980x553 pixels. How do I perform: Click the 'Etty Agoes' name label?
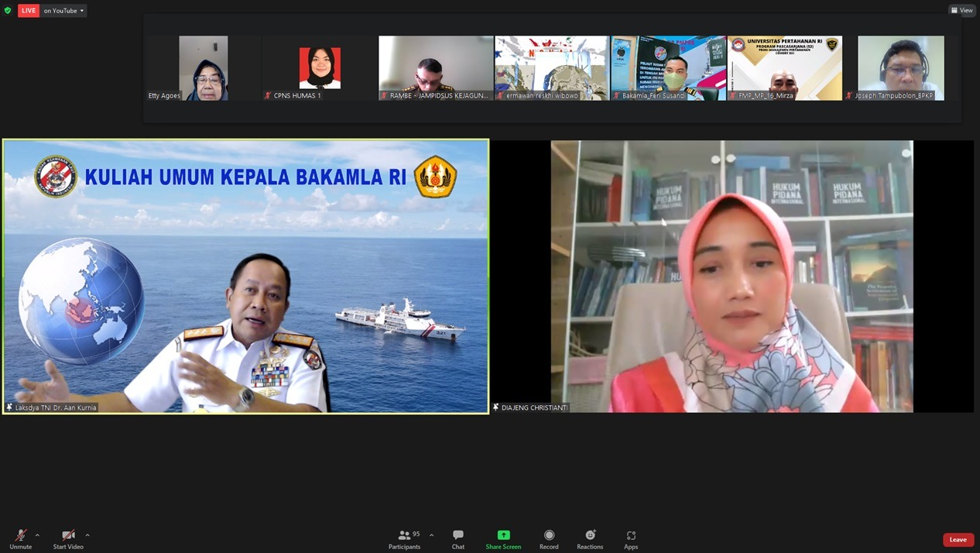click(164, 96)
